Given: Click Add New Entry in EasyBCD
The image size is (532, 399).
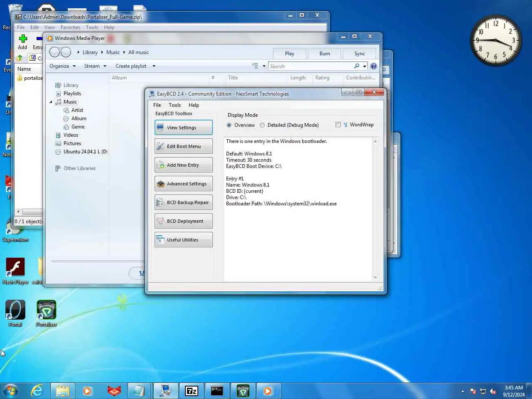Looking at the screenshot, I should 183,165.
